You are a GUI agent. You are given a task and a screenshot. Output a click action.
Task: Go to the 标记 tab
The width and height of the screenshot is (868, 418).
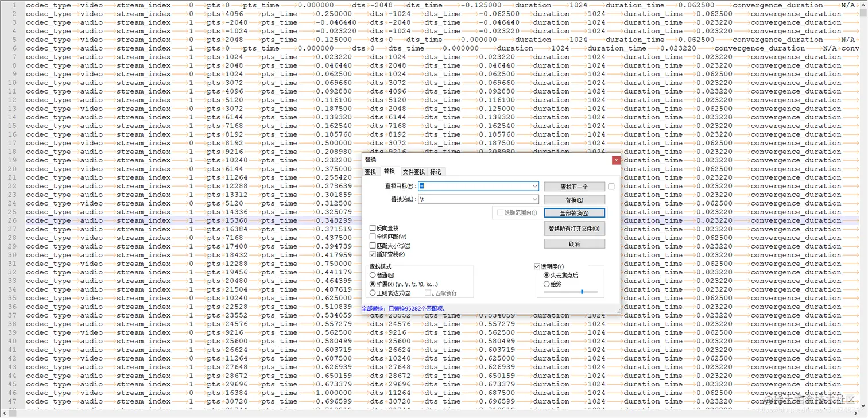coord(436,172)
